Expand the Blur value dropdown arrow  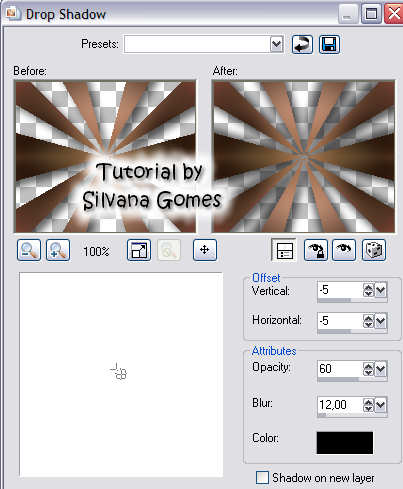[x=381, y=405]
